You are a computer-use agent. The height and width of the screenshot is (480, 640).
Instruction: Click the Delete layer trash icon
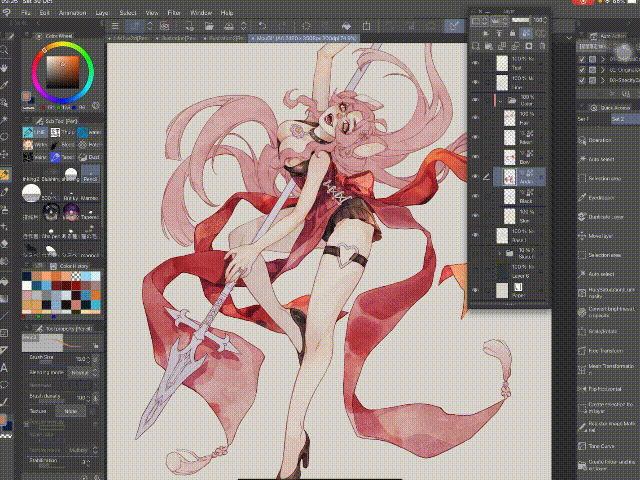(542, 46)
